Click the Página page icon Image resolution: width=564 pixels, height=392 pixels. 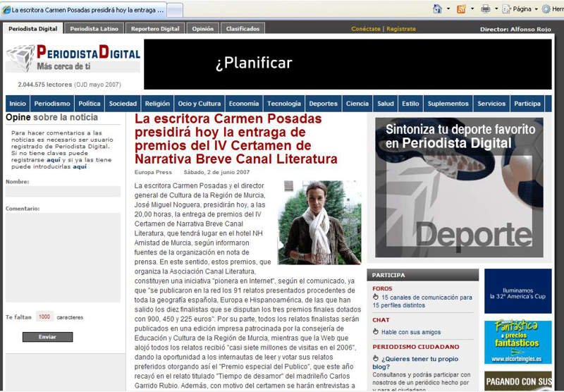(x=506, y=9)
